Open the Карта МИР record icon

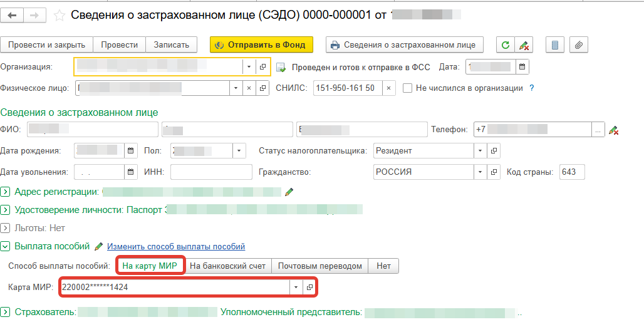[x=309, y=287]
